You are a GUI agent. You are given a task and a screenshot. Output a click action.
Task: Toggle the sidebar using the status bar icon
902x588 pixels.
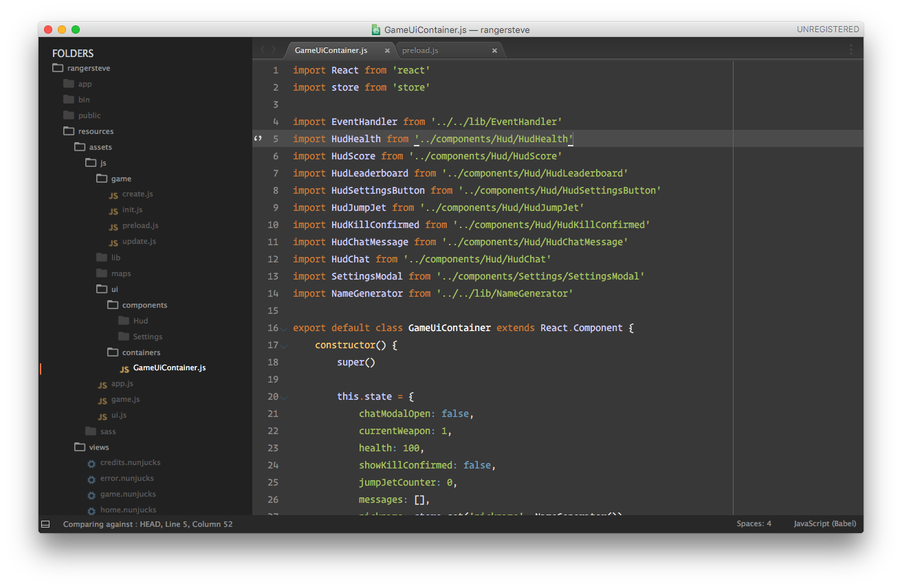45,524
